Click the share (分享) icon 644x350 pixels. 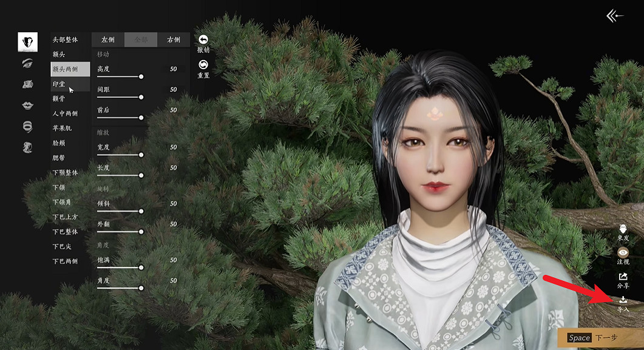tap(623, 277)
